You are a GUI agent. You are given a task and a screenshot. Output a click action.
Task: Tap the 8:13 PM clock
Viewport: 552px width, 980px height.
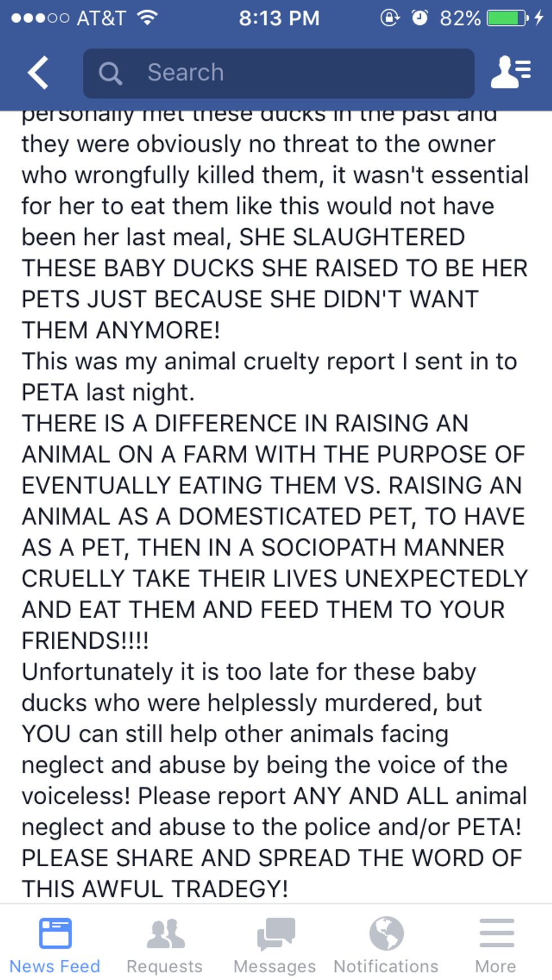[x=279, y=18]
